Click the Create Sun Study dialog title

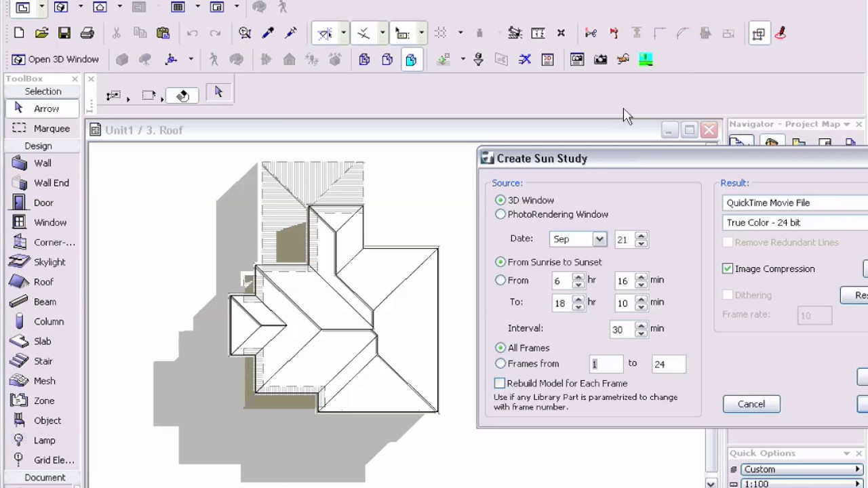click(542, 158)
